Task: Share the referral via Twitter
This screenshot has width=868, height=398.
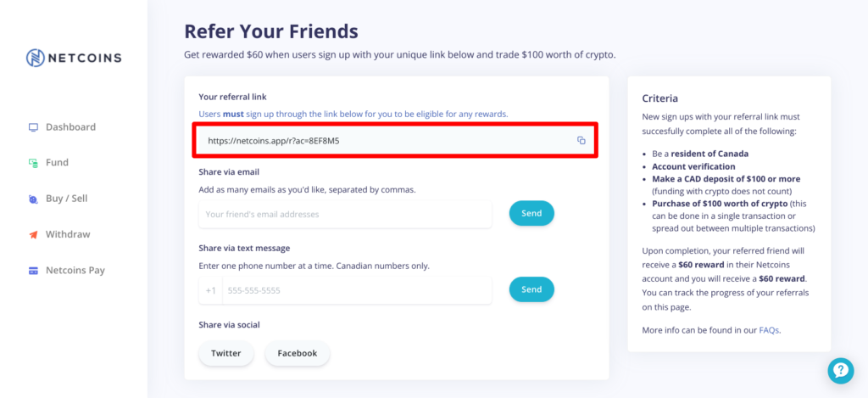Action: [x=225, y=353]
